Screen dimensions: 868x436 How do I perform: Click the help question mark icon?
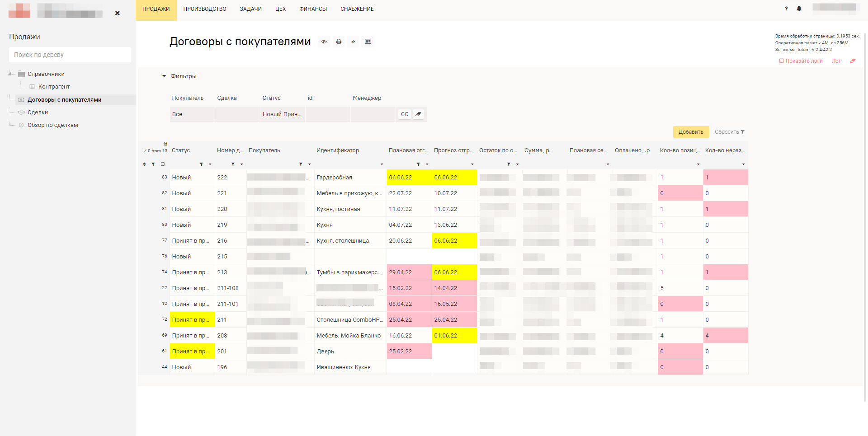[786, 9]
